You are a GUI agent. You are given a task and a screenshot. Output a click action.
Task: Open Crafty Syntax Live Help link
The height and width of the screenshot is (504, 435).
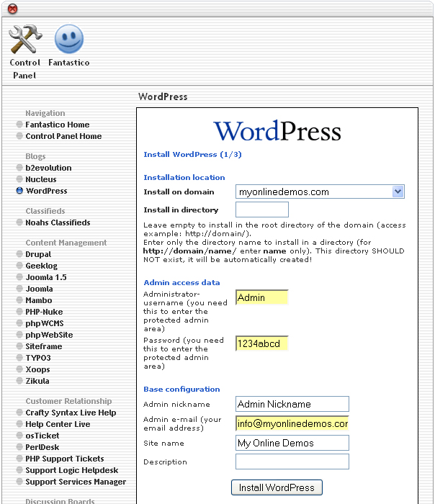71,413
